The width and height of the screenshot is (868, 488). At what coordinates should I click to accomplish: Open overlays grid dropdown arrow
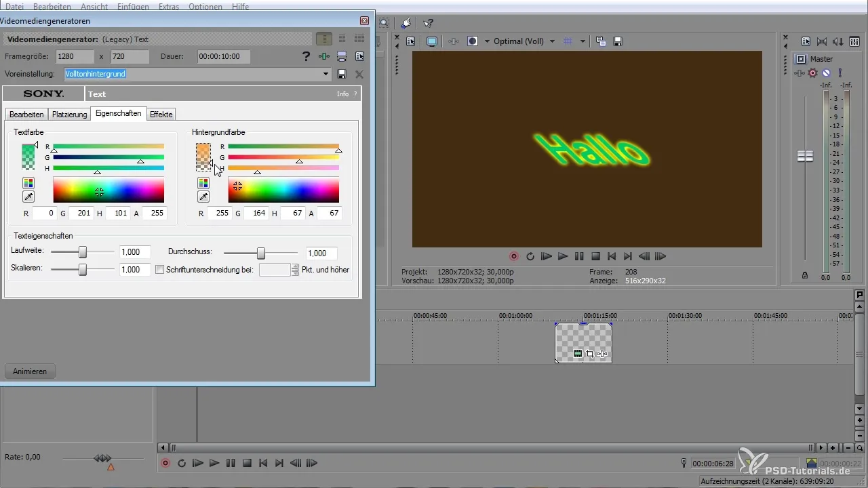583,41
